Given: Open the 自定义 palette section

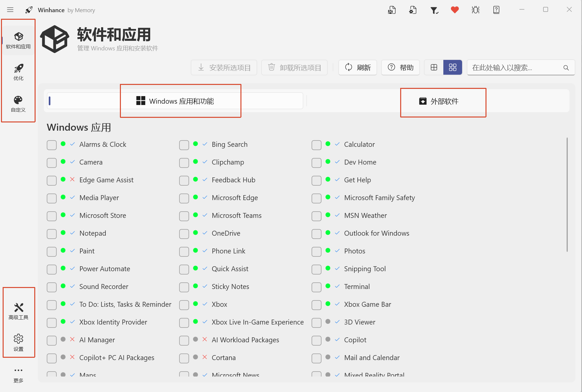Looking at the screenshot, I should coord(18,104).
